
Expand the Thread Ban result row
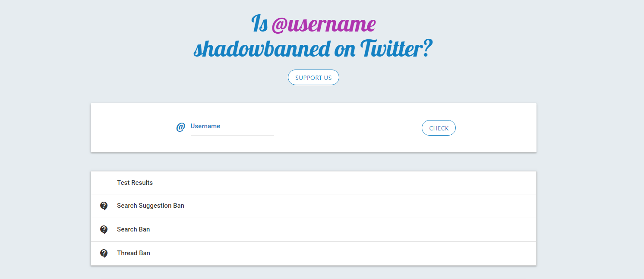pyautogui.click(x=313, y=254)
